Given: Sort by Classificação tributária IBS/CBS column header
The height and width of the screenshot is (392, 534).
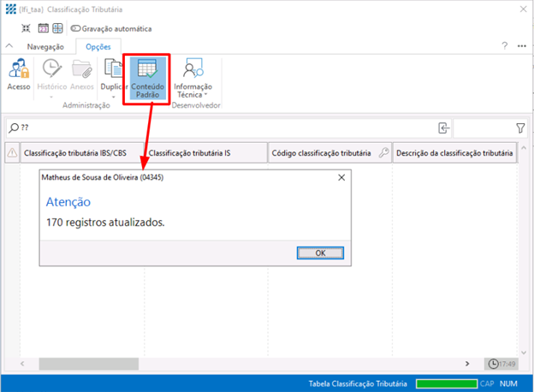Looking at the screenshot, I should pos(81,153).
